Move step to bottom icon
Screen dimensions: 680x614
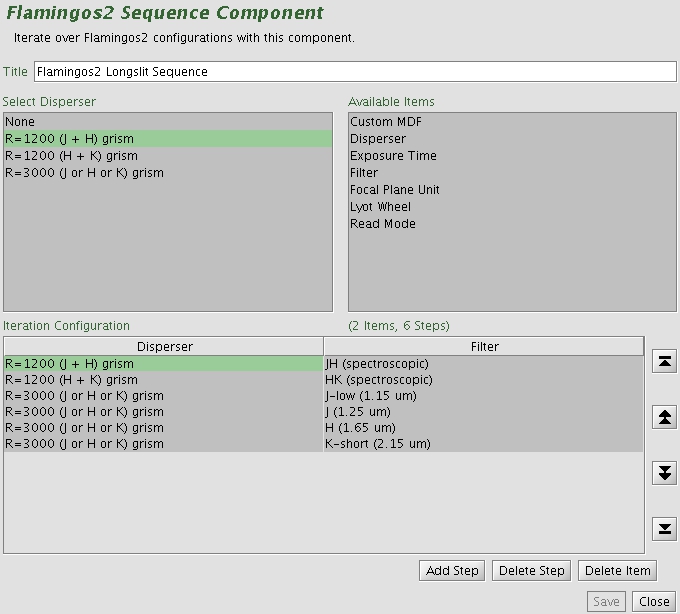pyautogui.click(x=664, y=529)
